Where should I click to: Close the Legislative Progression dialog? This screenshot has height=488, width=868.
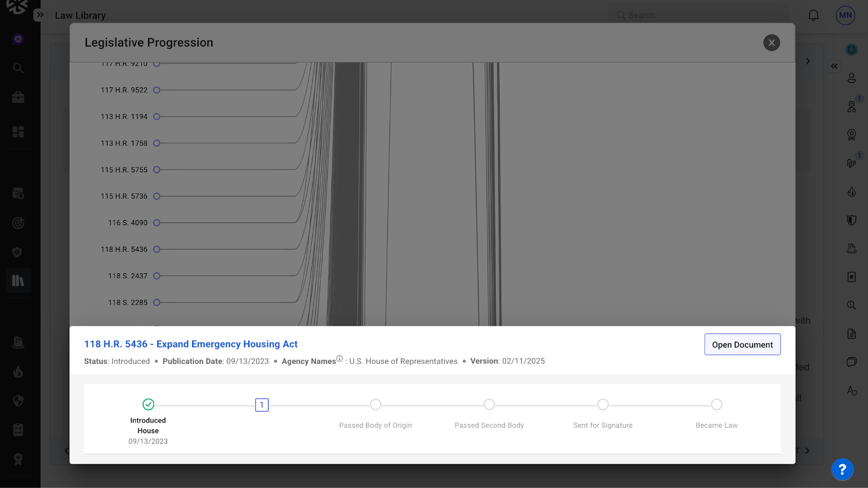tap(771, 43)
